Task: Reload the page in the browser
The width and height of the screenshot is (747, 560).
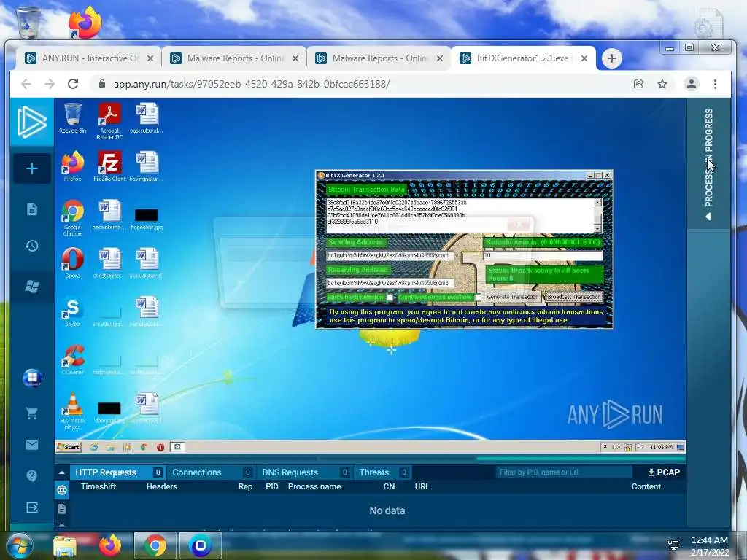Action: (x=73, y=85)
